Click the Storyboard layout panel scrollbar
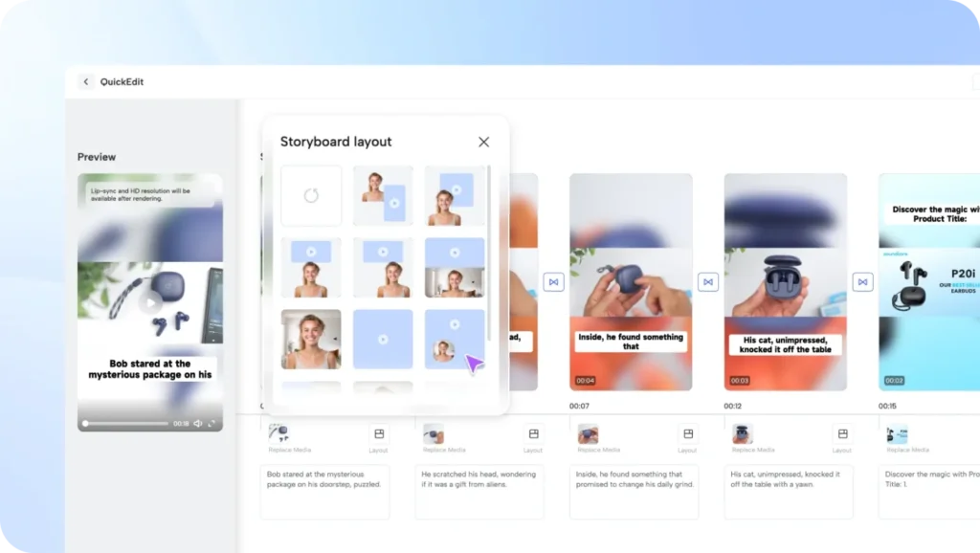 click(x=490, y=249)
